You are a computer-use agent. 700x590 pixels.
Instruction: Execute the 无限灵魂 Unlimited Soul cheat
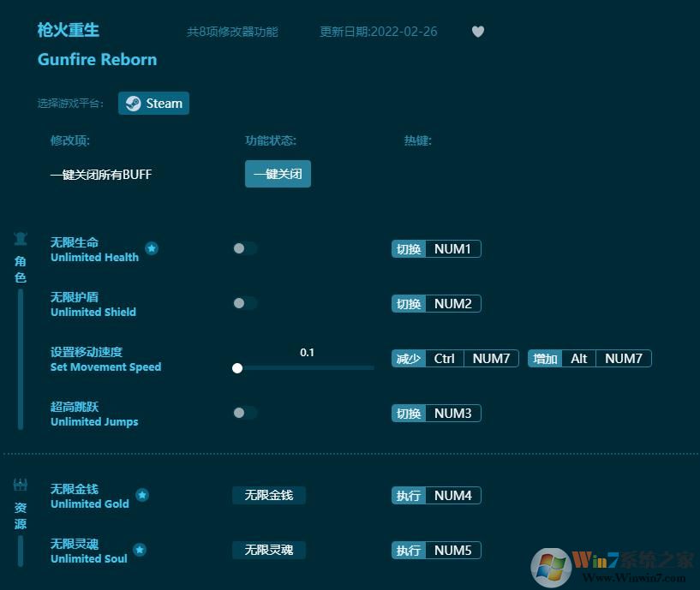268,550
